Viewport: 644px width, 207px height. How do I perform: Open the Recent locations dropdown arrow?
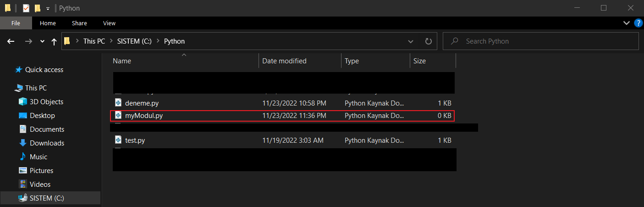click(42, 41)
